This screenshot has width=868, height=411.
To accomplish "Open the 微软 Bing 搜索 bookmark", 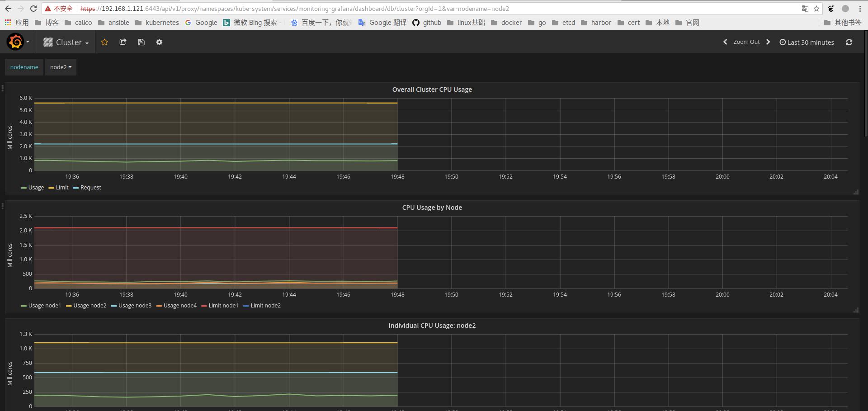I will pos(252,23).
